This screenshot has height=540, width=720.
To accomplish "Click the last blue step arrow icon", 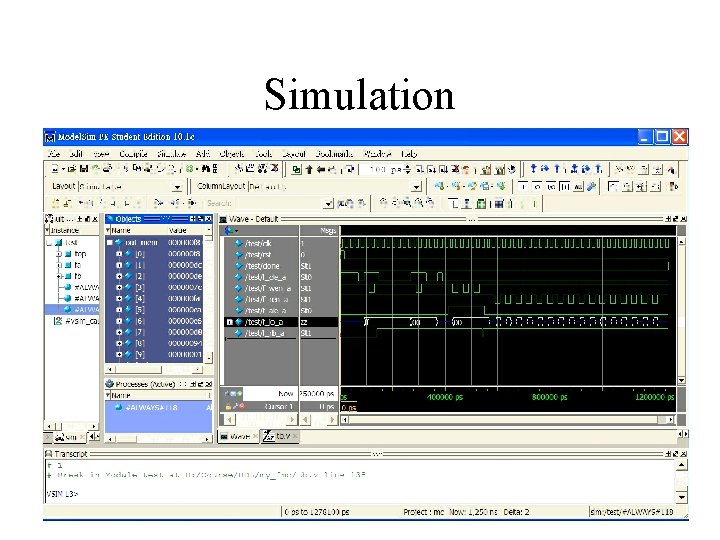I will (598, 169).
